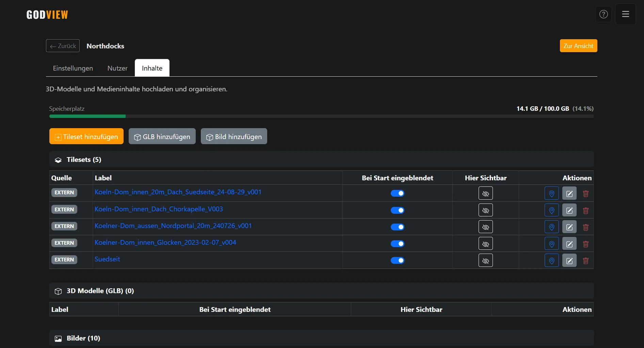Delete the Koeln-Dom_innen_20m_Dach_Suedseite tileset
Screen dimensions: 644x348
(585, 194)
